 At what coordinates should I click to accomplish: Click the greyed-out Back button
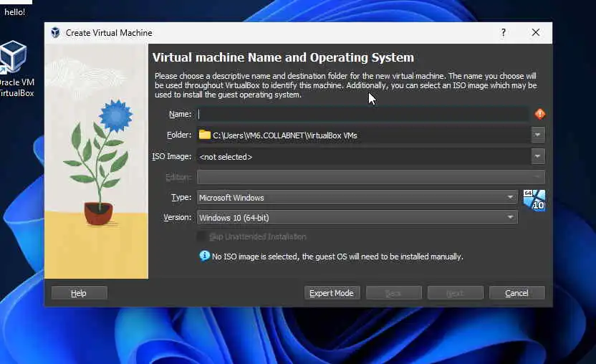393,293
